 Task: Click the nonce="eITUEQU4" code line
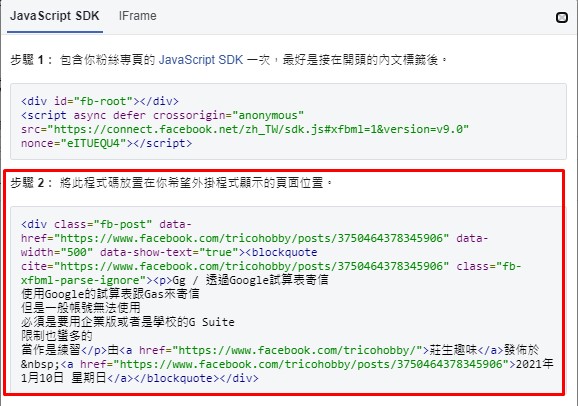tap(107, 143)
